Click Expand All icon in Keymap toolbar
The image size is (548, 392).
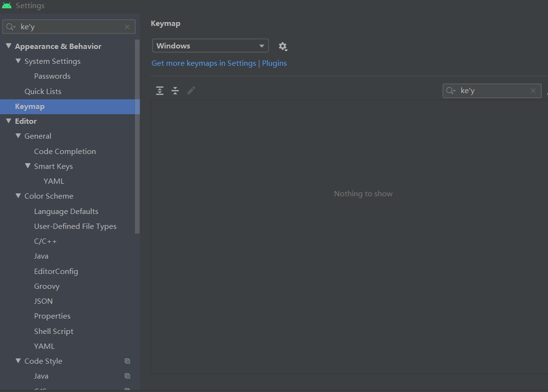click(160, 91)
